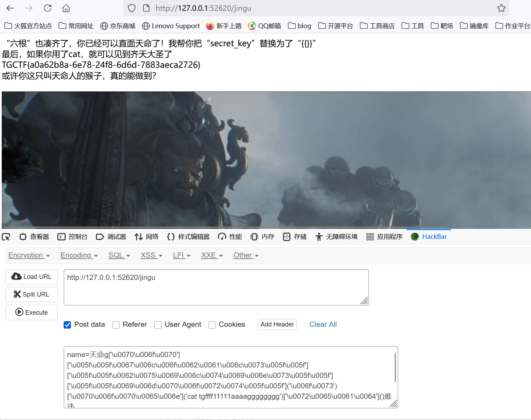Enable the Referer checkbox
531x420 pixels.
[x=116, y=325]
